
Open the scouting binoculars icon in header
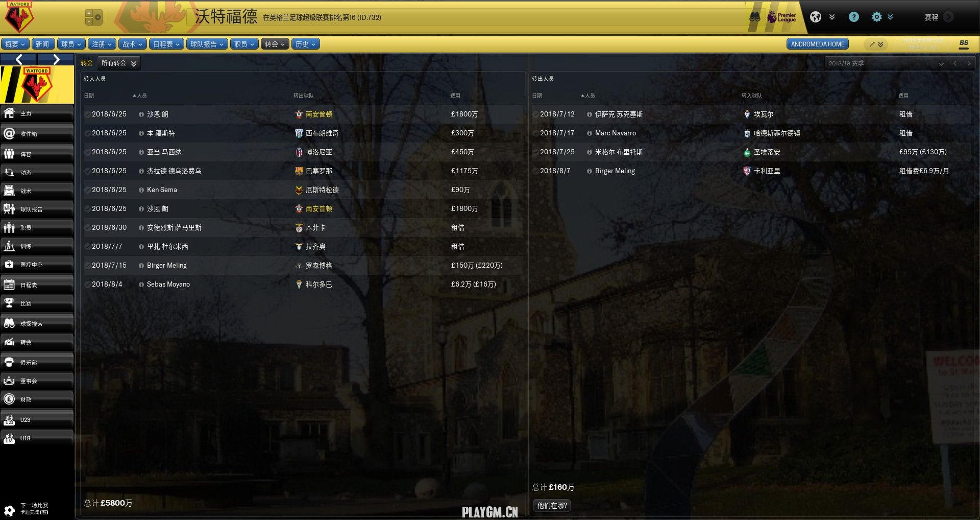pos(754,17)
